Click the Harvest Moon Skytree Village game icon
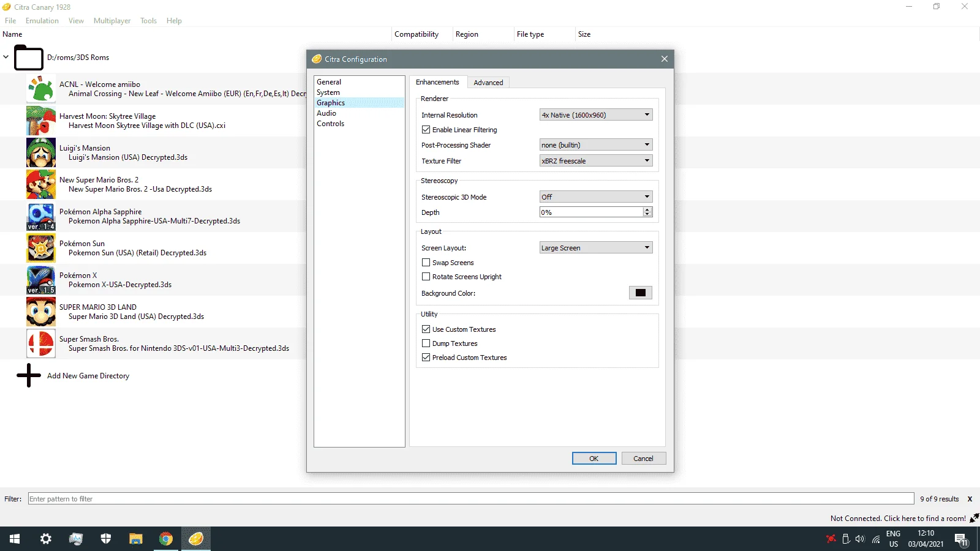Screen dimensions: 980x551 pos(41,121)
